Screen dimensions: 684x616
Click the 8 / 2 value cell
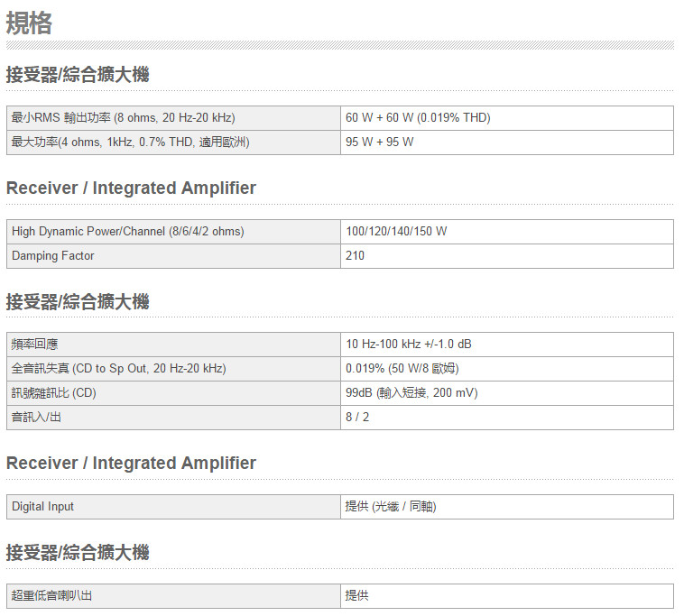pos(357,418)
